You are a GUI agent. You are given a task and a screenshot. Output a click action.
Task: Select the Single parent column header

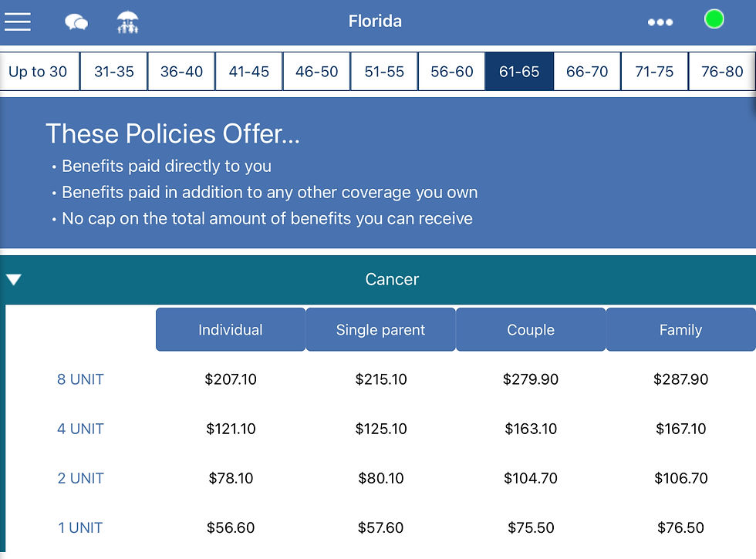380,330
